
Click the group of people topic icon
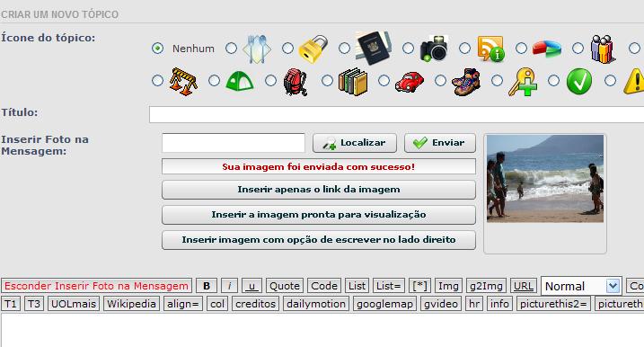[x=603, y=49]
